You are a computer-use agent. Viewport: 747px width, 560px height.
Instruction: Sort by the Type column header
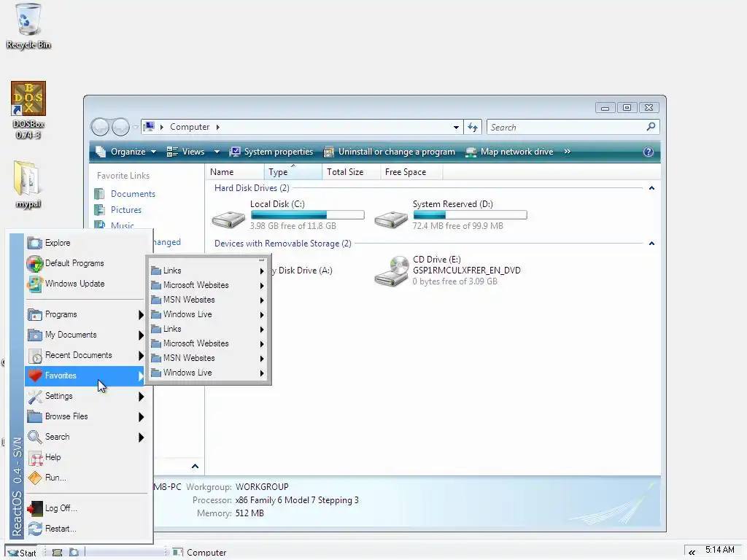[293, 172]
